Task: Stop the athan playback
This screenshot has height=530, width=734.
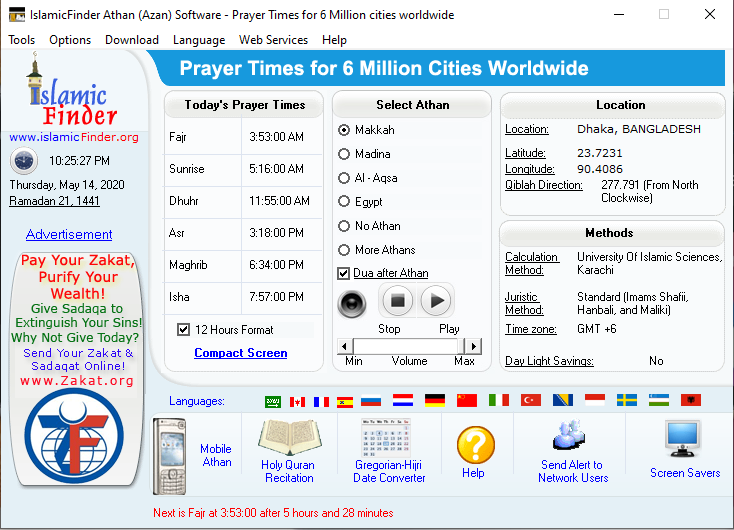Action: coord(398,301)
